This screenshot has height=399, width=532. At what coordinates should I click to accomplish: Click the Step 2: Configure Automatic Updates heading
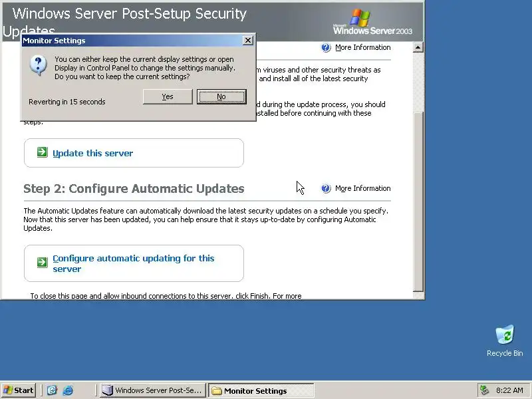(x=134, y=189)
